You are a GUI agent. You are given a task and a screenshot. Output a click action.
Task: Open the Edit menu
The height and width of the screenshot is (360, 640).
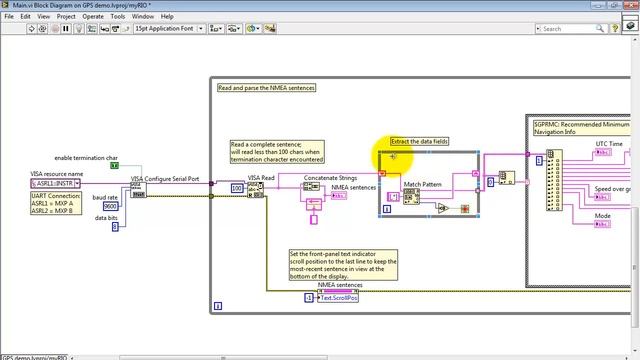pos(25,16)
